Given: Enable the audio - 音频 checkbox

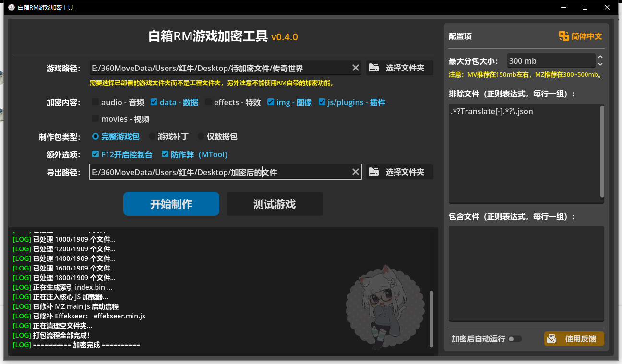Looking at the screenshot, I should (96, 102).
